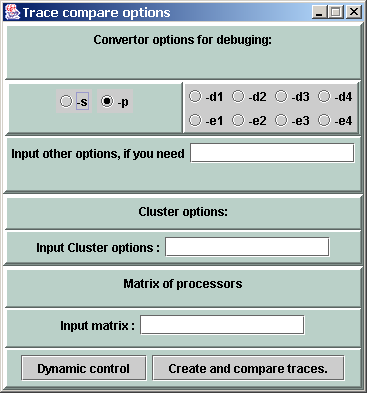
Task: Focus the other options text field
Action: click(x=272, y=153)
